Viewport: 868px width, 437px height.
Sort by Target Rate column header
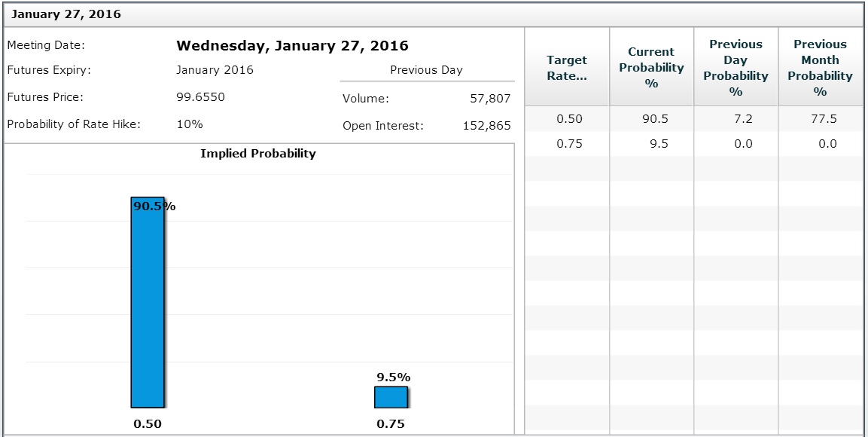(x=567, y=68)
